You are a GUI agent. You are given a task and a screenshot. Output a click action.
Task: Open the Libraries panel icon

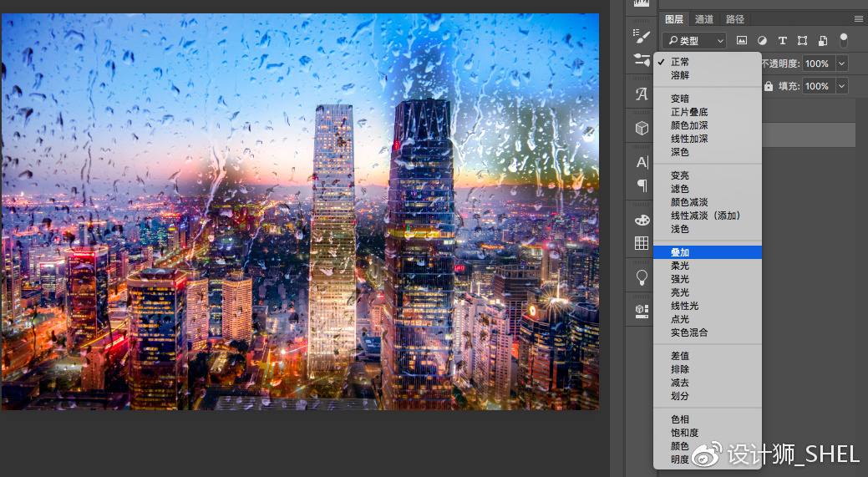pyautogui.click(x=642, y=311)
